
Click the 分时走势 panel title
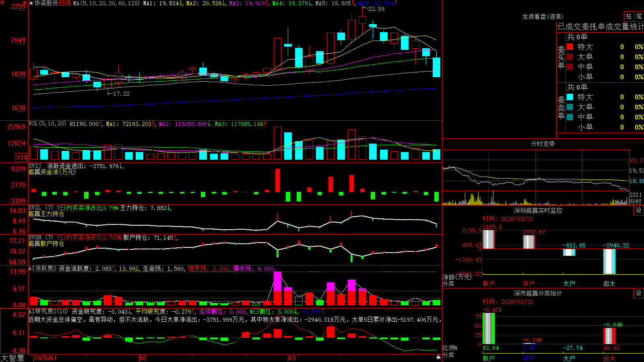543,144
